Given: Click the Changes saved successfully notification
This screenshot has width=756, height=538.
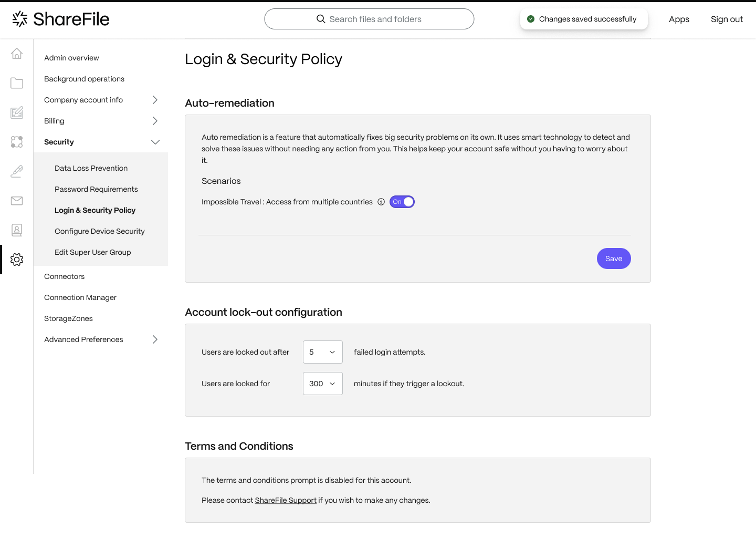Looking at the screenshot, I should tap(584, 19).
